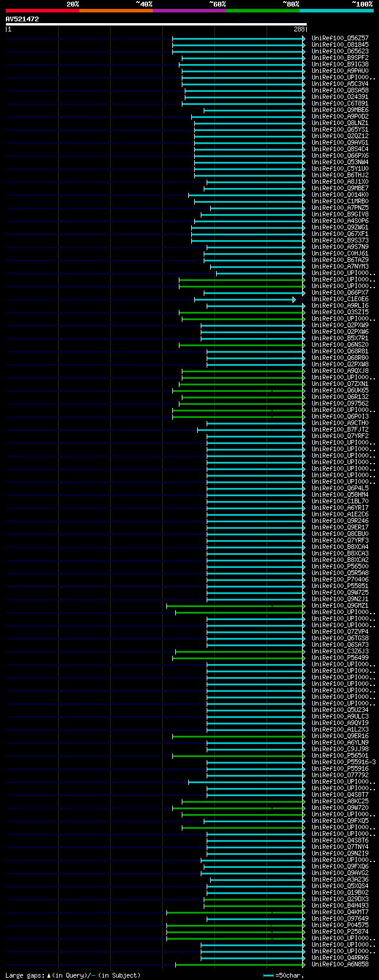Viewport: 379px width, 980px height.
Task: Select the UniRef100_B9S373 hit label
Action: click(340, 240)
